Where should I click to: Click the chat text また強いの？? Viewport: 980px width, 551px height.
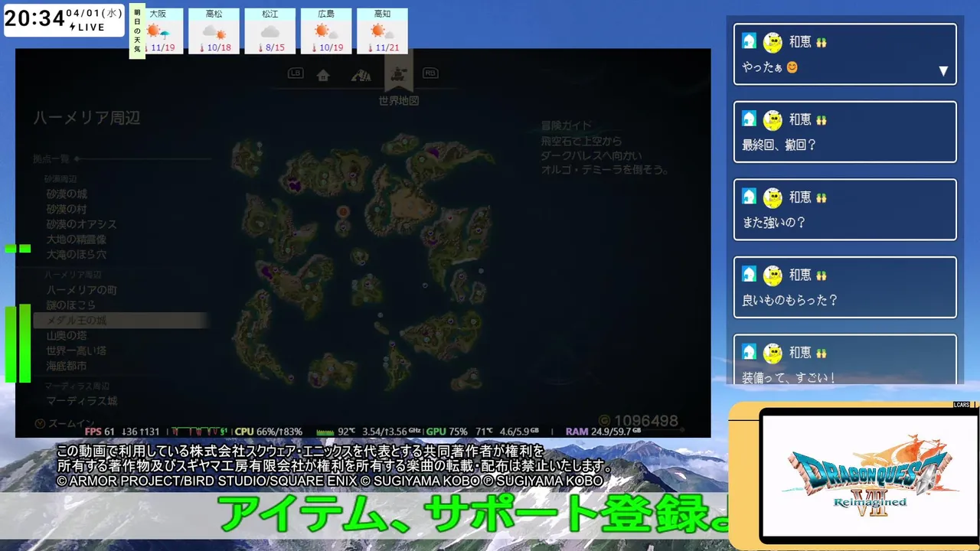[774, 223]
